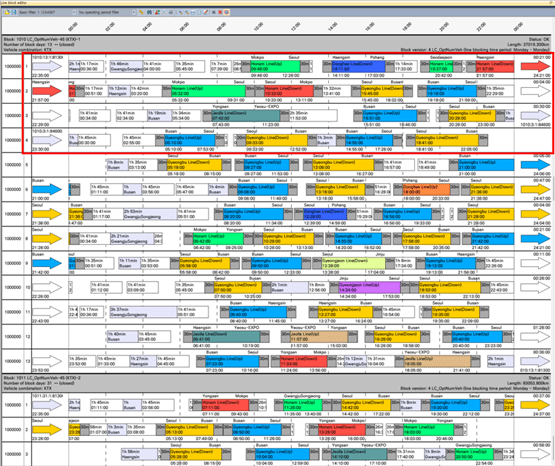Click the blue save icon in toolbar
This screenshot has height=466, width=555.
click(14, 12)
